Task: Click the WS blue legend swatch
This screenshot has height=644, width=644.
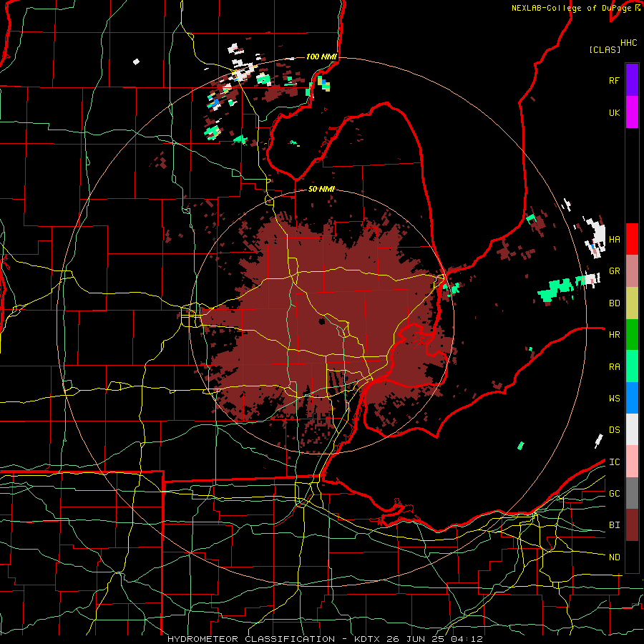Action: [x=632, y=398]
